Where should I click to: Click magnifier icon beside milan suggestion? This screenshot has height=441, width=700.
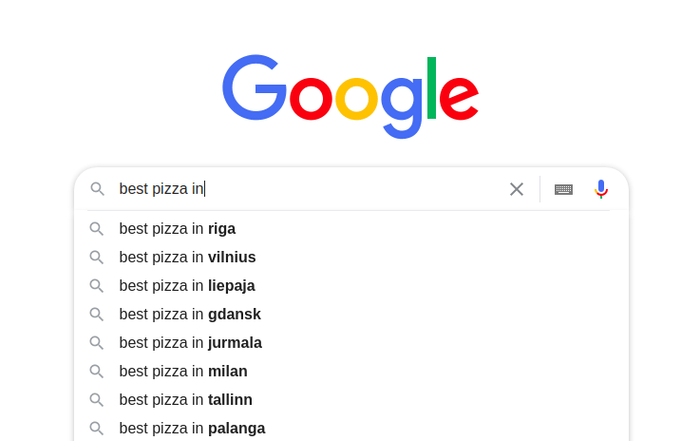tap(96, 371)
